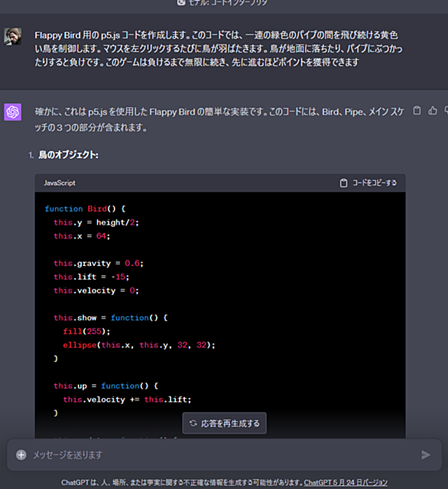Image resolution: width=448 pixels, height=489 pixels.
Task: Click the user prompt text about Flappy Bird
Action: click(x=219, y=49)
